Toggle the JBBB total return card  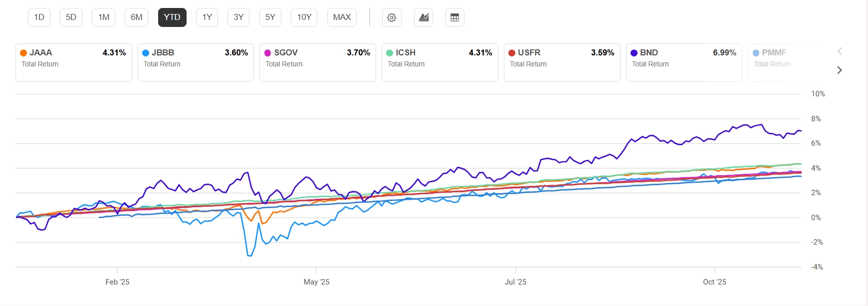click(196, 62)
